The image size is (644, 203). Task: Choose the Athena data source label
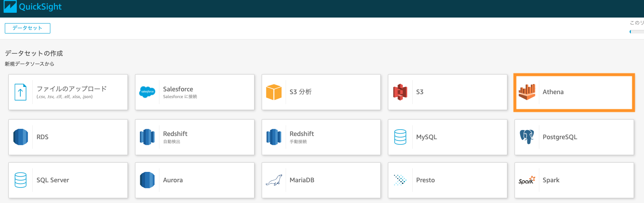(x=553, y=92)
